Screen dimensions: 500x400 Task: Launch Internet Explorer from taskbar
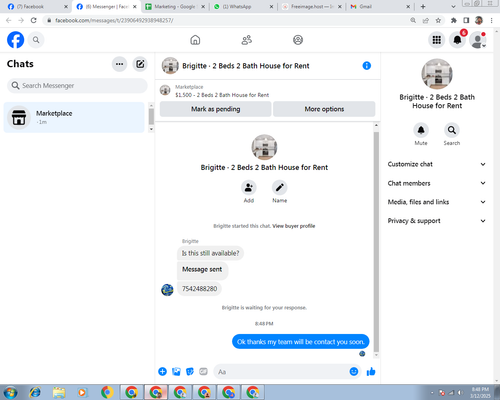(x=35, y=392)
